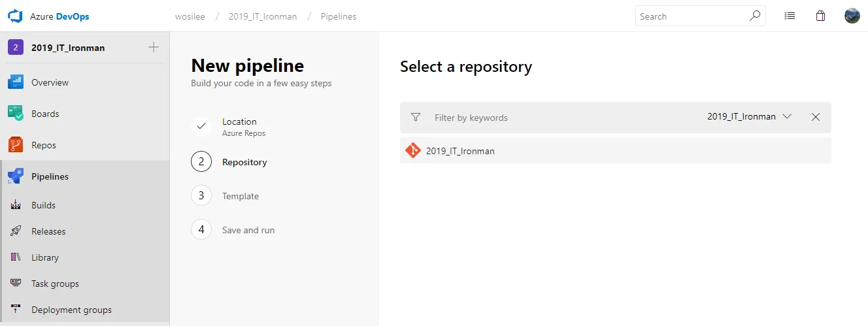The width and height of the screenshot is (868, 326).
Task: Open Deployment groups under Pipelines
Action: (85, 310)
